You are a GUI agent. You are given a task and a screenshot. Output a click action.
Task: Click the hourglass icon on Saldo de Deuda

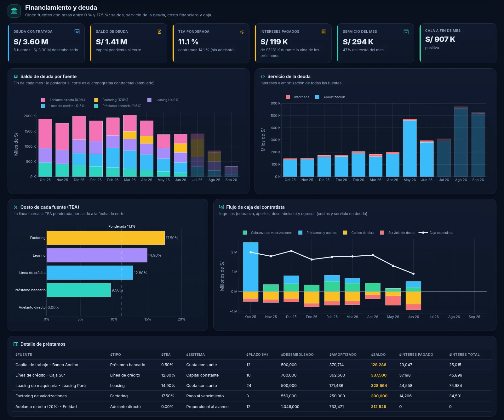pyautogui.click(x=159, y=32)
